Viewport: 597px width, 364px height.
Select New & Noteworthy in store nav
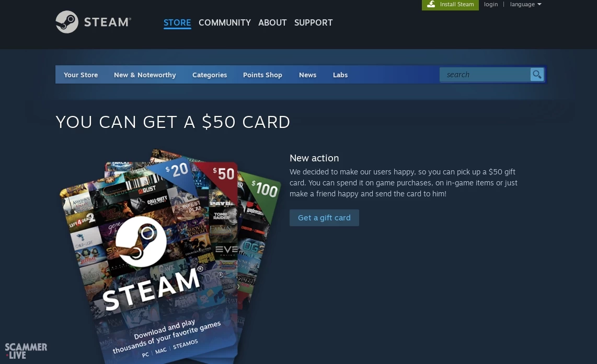point(145,75)
